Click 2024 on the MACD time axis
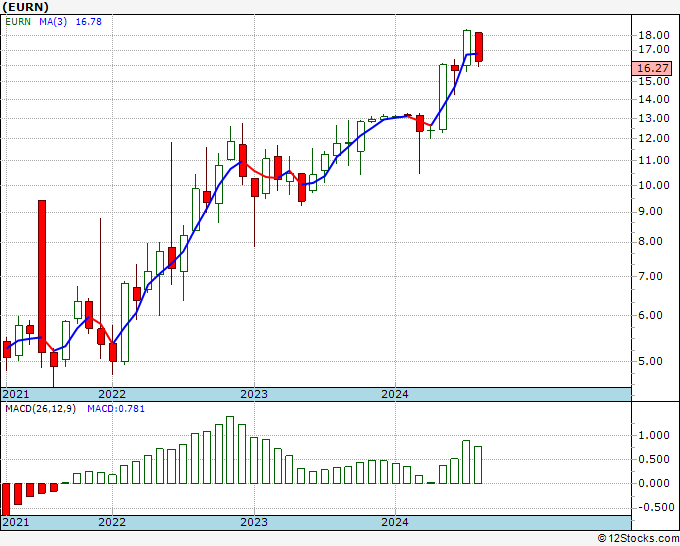This screenshot has height=546, width=680. [395, 522]
